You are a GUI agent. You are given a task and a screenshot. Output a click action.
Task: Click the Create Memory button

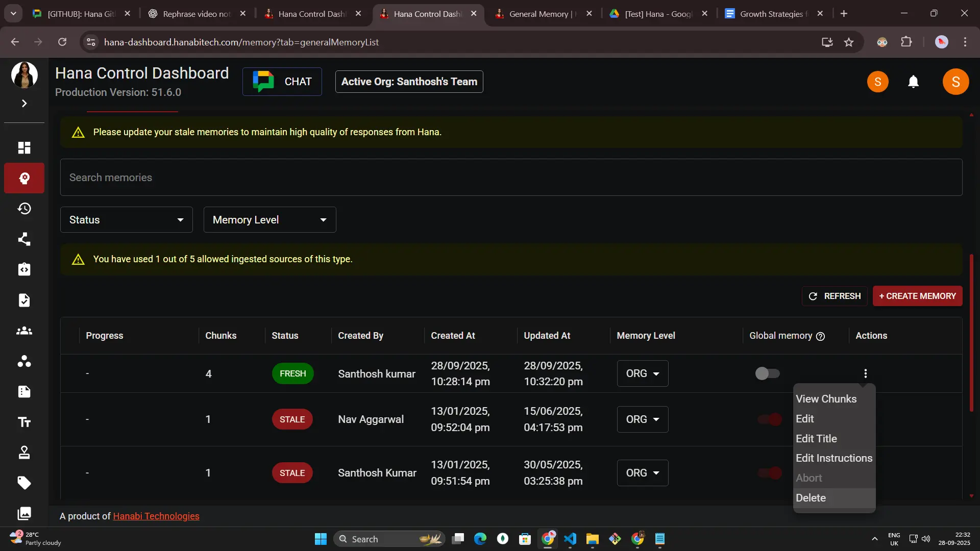click(x=917, y=296)
